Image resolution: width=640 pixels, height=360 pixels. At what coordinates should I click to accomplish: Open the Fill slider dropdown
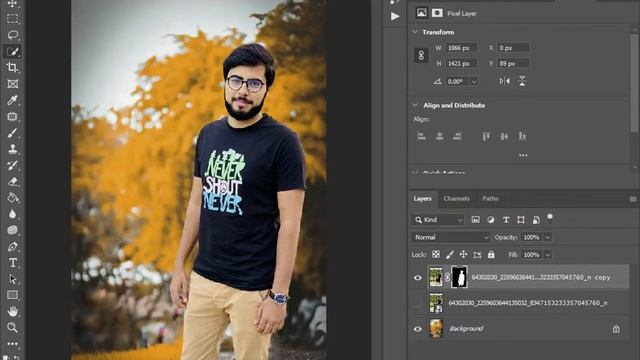pos(548,255)
